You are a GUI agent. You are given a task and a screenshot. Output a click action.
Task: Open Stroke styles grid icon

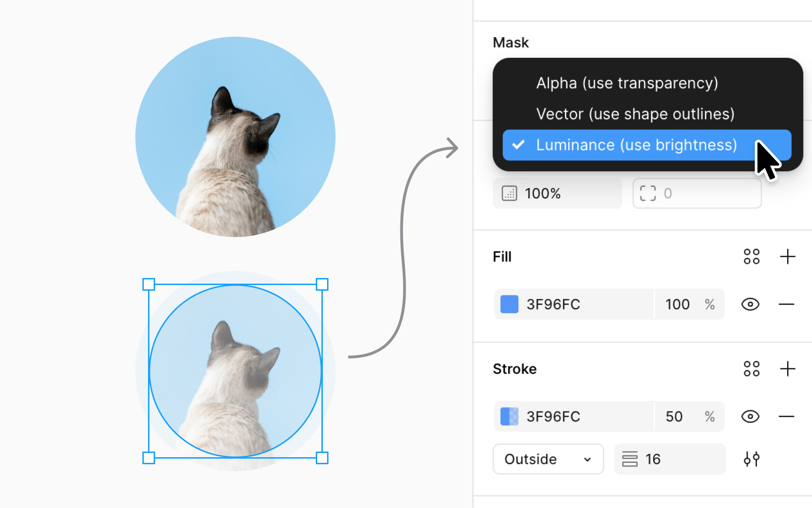[x=751, y=369]
